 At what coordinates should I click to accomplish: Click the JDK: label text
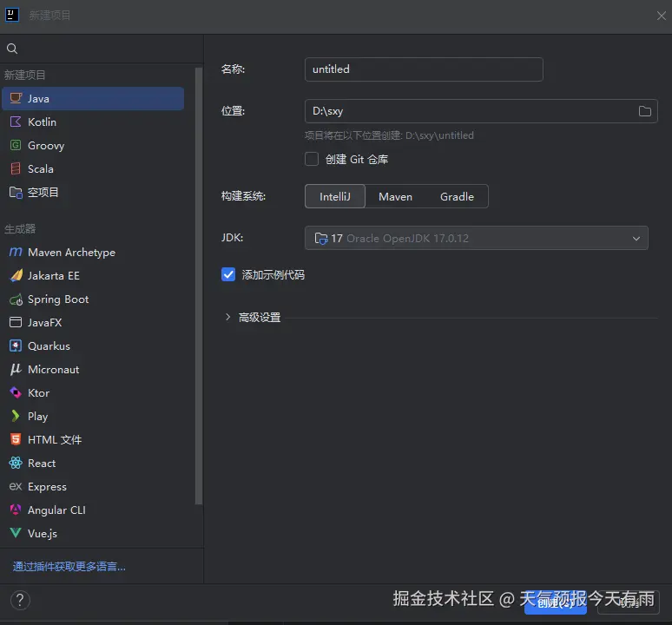[x=233, y=238]
